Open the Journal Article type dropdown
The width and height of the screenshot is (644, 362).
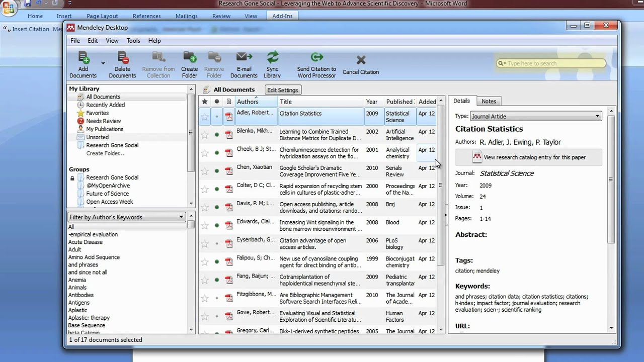535,116
